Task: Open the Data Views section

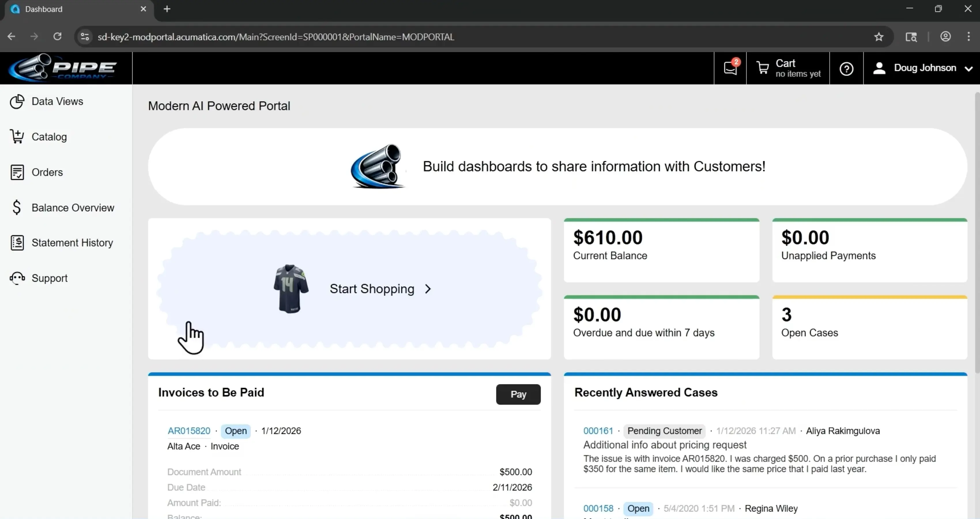Action: [57, 101]
